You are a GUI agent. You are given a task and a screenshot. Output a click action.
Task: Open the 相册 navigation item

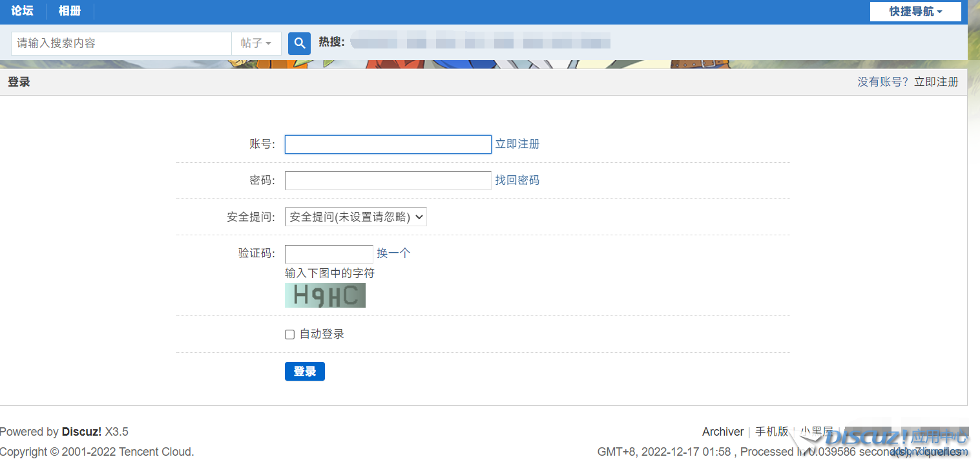pos(70,11)
